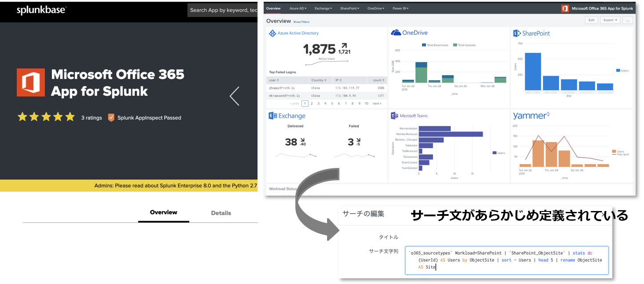The width and height of the screenshot is (644, 284).
Task: Click the five-star rating
Action: point(46,117)
